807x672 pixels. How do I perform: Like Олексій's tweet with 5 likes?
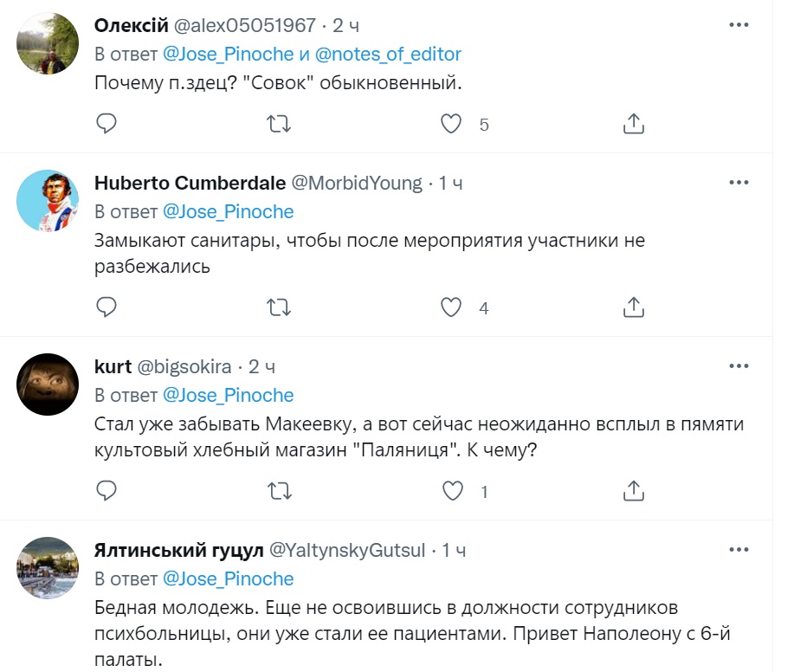[x=451, y=124]
